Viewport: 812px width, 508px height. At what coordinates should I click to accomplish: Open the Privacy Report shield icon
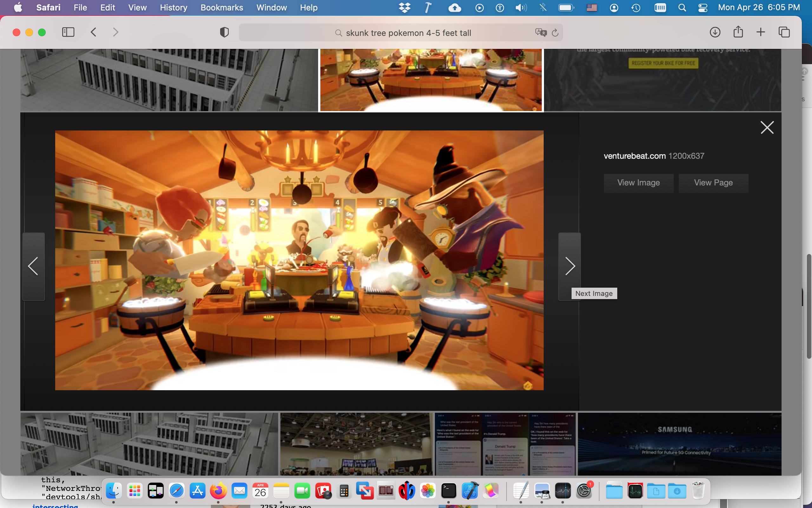[224, 32]
